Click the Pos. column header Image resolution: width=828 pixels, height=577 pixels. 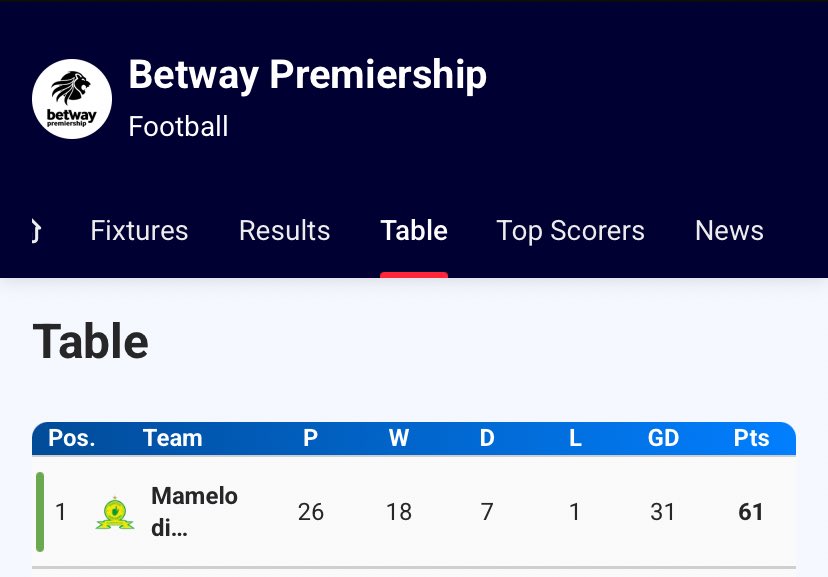tap(72, 438)
